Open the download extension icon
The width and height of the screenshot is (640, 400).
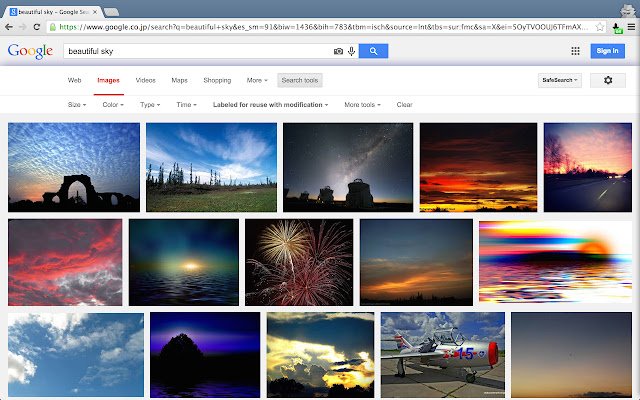(617, 28)
